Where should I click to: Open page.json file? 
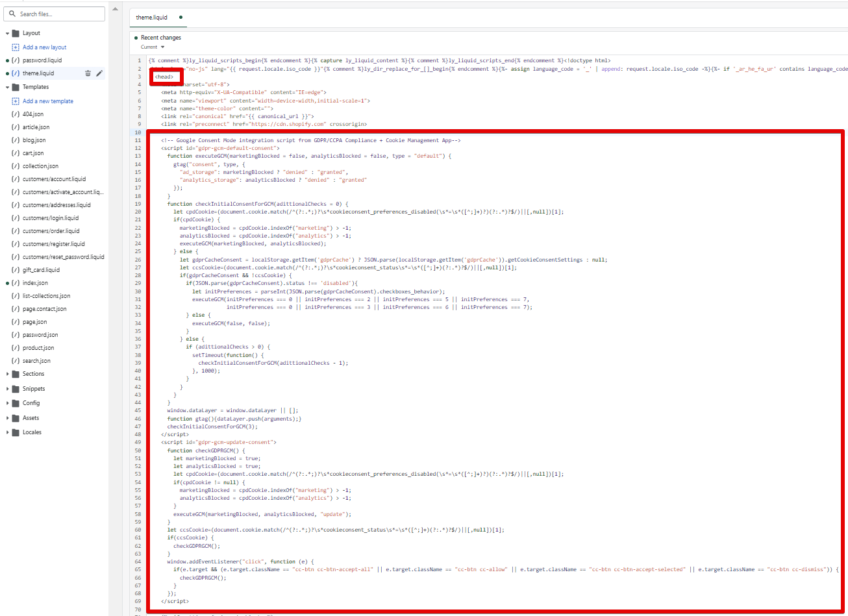tap(35, 322)
